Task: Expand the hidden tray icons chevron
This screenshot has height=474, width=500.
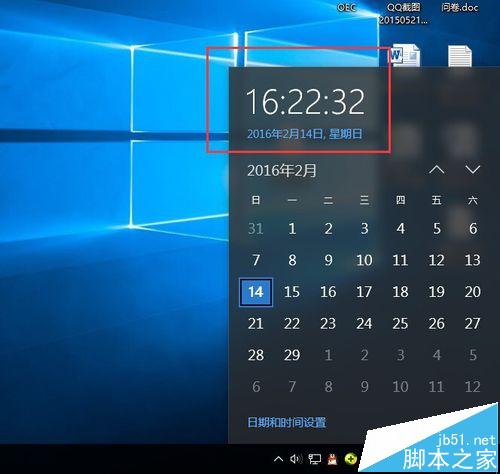Action: click(x=278, y=459)
